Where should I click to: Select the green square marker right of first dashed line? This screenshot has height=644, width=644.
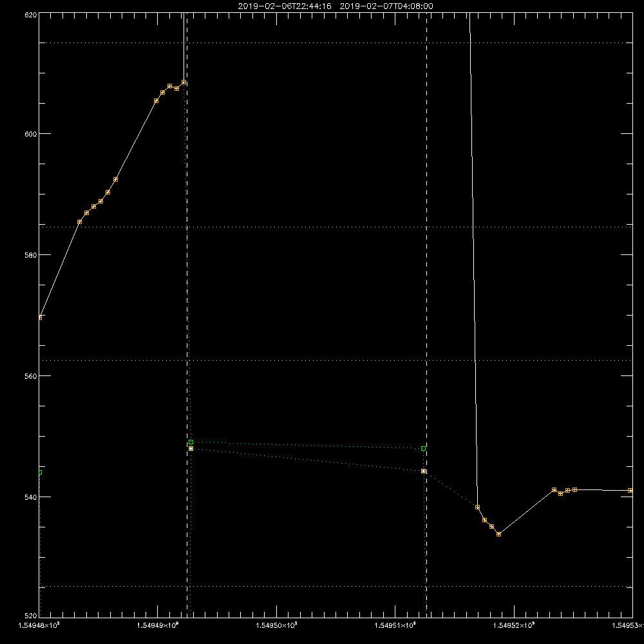pyautogui.click(x=191, y=442)
